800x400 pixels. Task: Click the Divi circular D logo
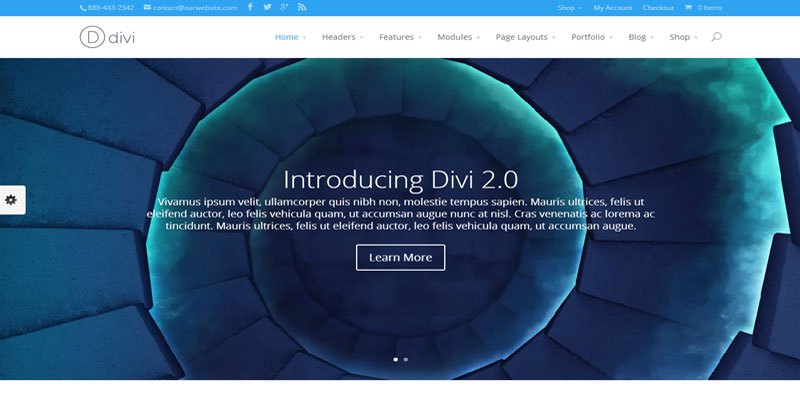[x=92, y=37]
